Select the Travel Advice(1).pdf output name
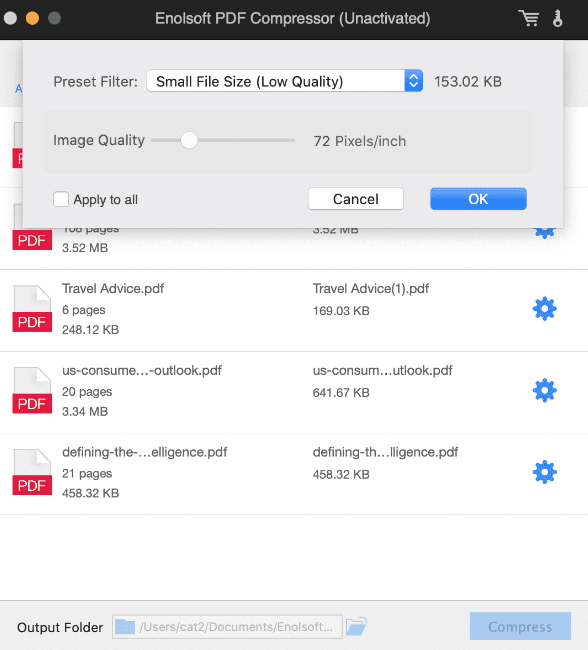The image size is (588, 650). tap(371, 289)
